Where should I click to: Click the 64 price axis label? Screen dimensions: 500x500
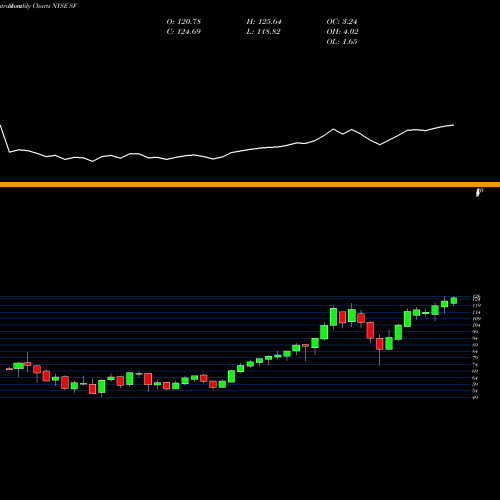476,378
